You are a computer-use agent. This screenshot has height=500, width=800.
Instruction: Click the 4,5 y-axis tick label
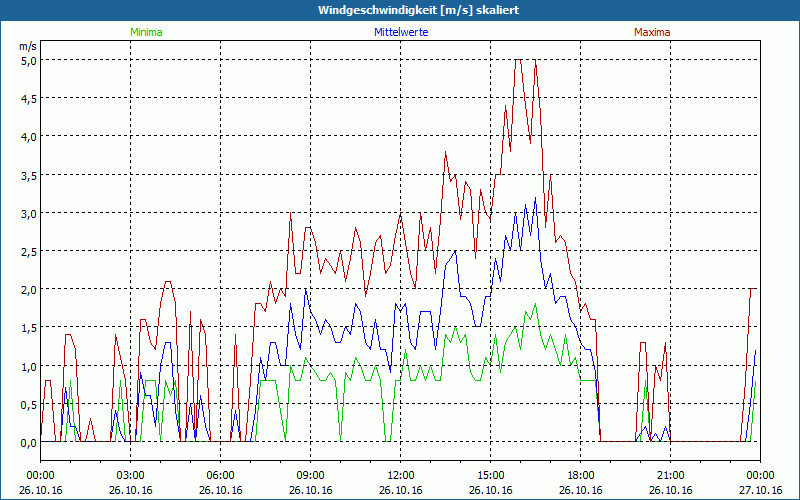point(28,98)
